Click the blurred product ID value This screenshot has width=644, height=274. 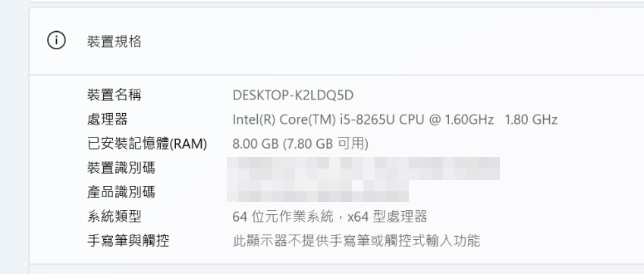[x=318, y=191]
